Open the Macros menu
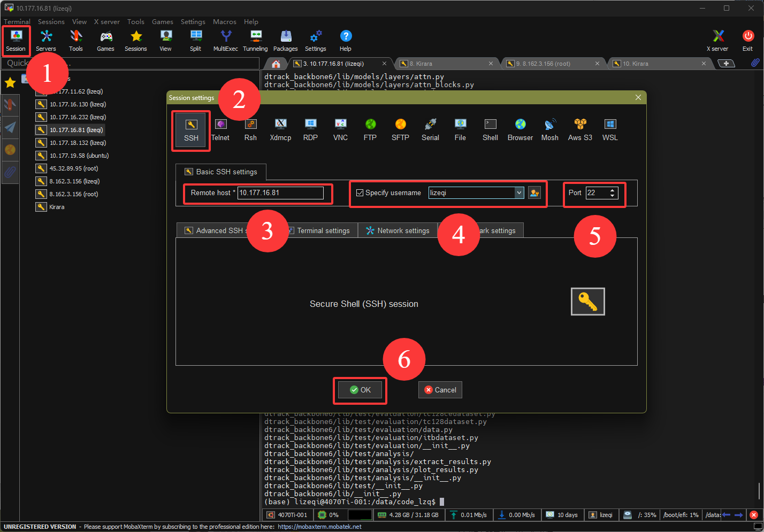This screenshot has height=532, width=764. pyautogui.click(x=225, y=22)
